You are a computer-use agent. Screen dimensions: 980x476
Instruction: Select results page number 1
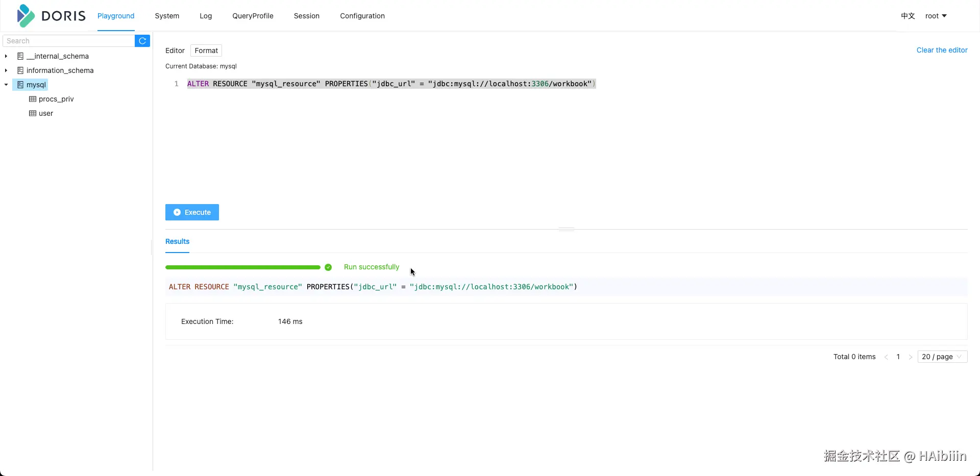click(898, 357)
